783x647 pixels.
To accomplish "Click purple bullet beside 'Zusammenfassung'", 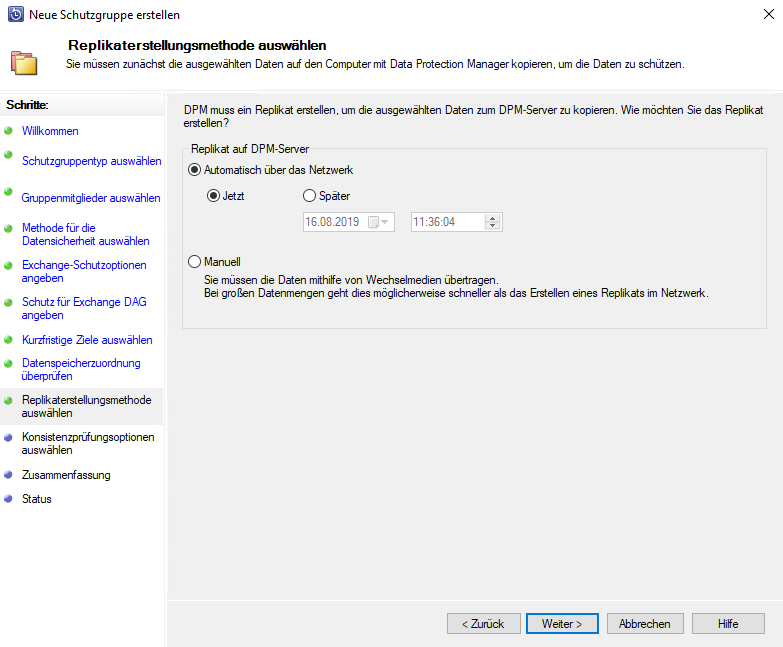I will (x=8, y=474).
